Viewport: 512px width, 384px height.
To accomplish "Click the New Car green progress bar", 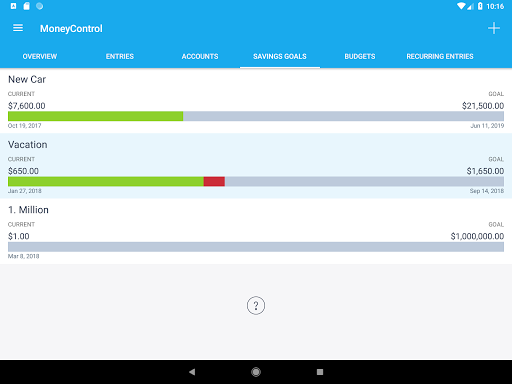I will (x=95, y=116).
